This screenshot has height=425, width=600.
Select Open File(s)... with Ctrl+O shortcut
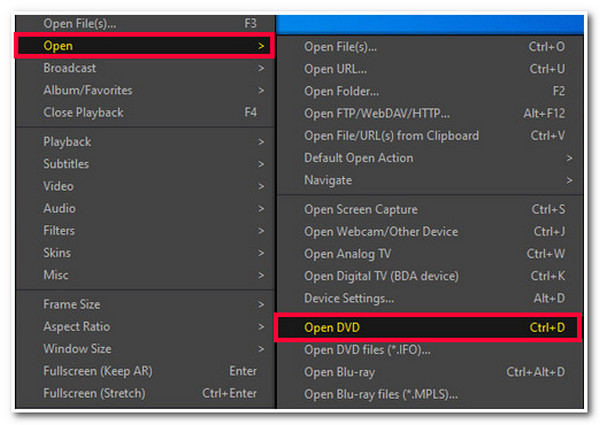(x=429, y=47)
